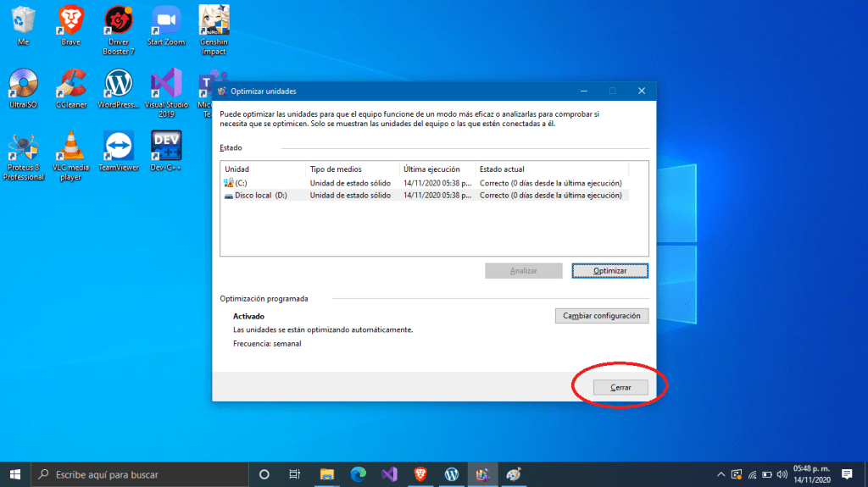This screenshot has width=868, height=487.
Task: Click the Cerrar button in the dialog
Action: coord(620,387)
